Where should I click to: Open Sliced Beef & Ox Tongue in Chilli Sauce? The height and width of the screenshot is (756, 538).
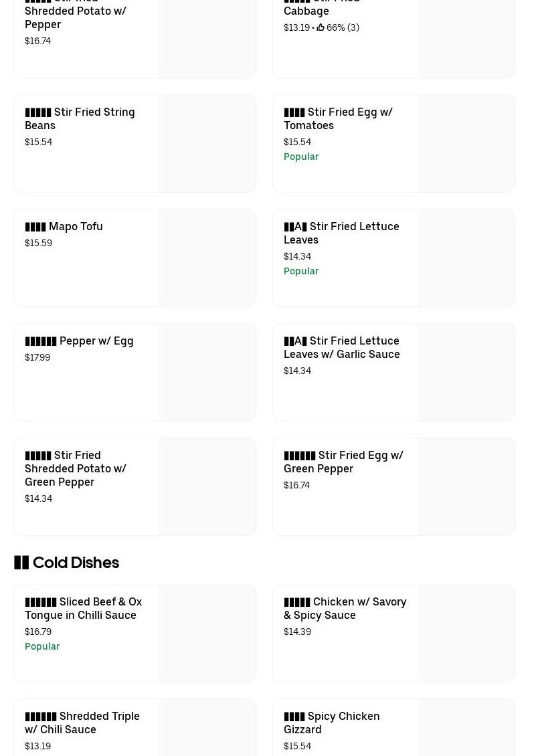[83, 608]
